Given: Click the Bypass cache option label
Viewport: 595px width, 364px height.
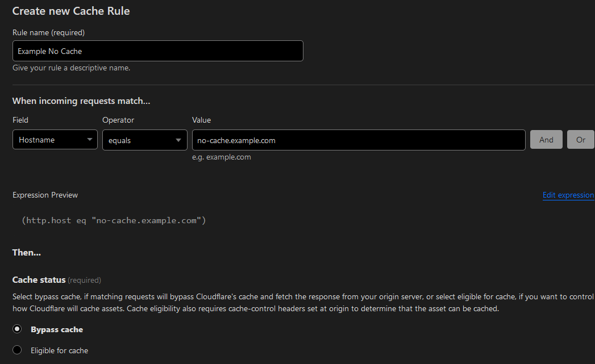Looking at the screenshot, I should (57, 329).
